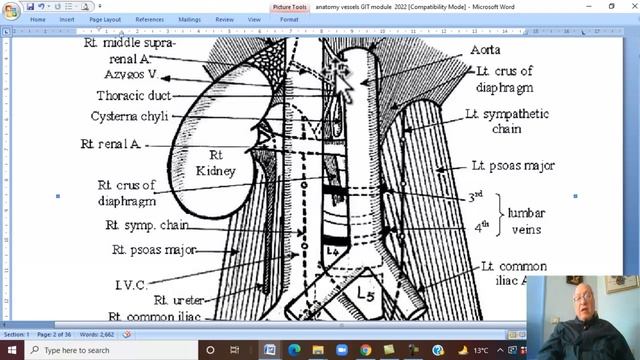Switch to the Mailings tab

click(189, 20)
